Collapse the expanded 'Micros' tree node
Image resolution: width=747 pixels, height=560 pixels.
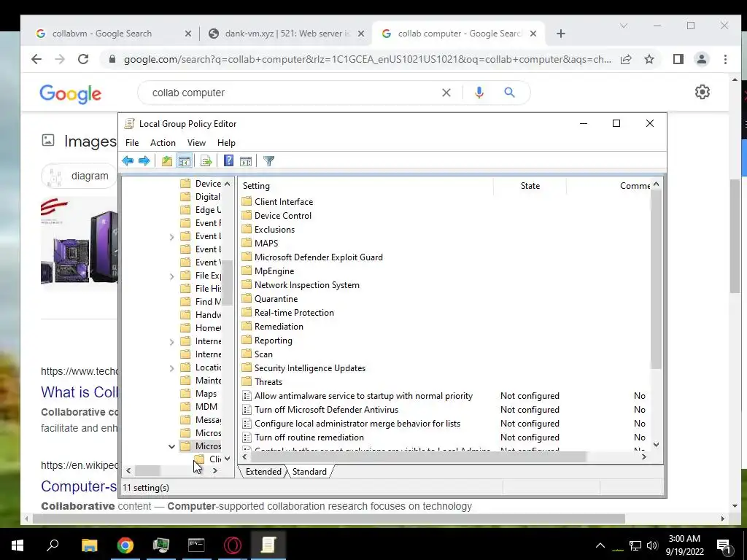pyautogui.click(x=172, y=447)
